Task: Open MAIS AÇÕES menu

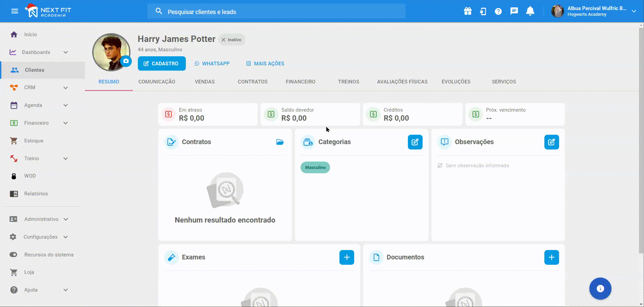Action: 265,64
